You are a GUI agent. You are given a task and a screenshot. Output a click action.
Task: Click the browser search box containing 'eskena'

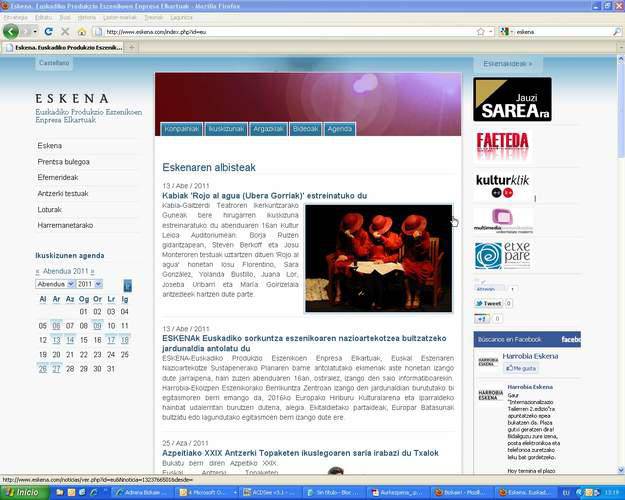click(563, 31)
